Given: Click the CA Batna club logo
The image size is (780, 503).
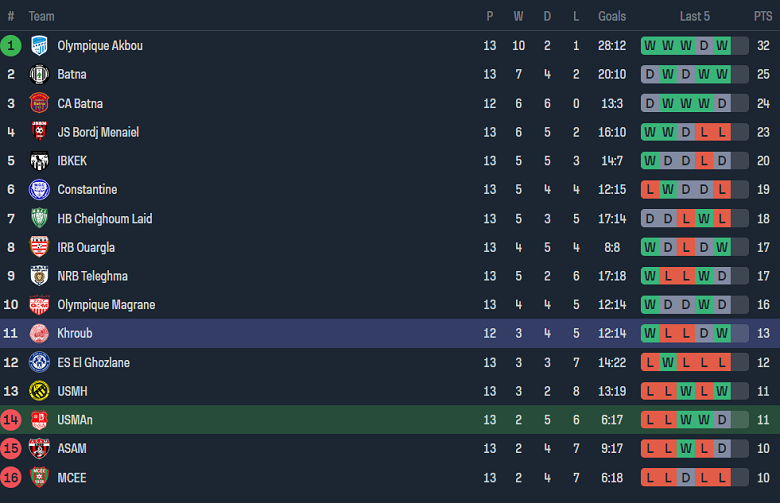Looking at the screenshot, I should (x=40, y=103).
